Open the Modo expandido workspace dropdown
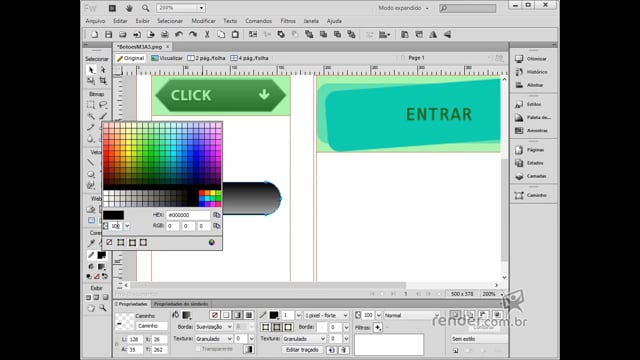This screenshot has width=640, height=360. point(404,8)
